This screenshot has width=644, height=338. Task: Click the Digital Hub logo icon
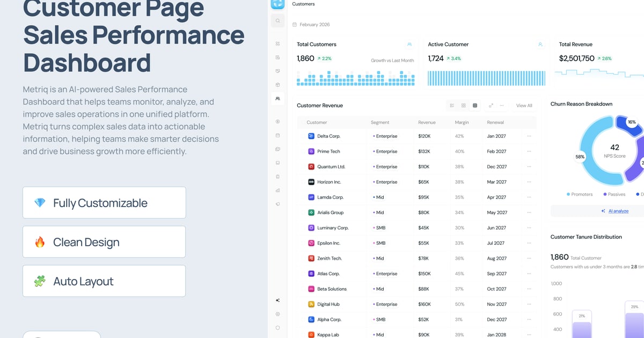(311, 304)
